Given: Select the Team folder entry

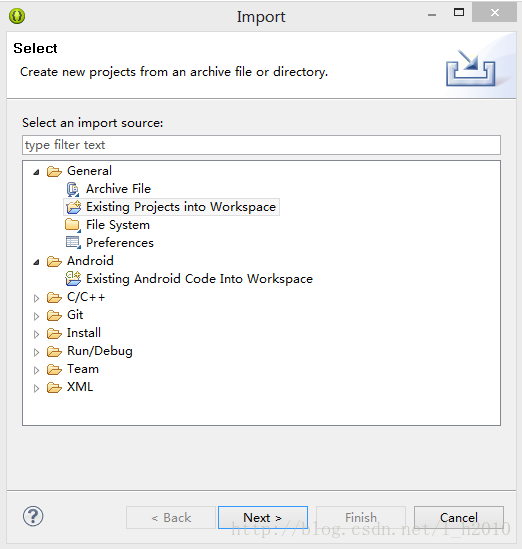Looking at the screenshot, I should click(83, 369).
